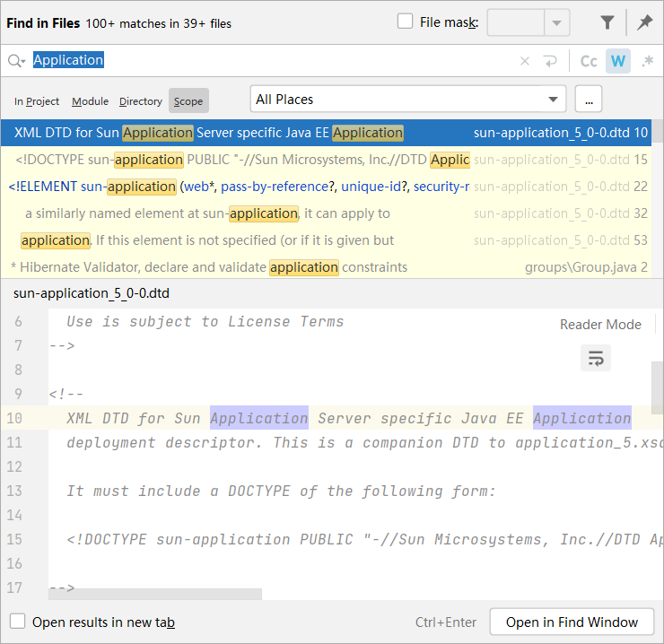Select result 'XML DTD for Sun Application Server'
The height and width of the screenshot is (644, 664).
326,133
